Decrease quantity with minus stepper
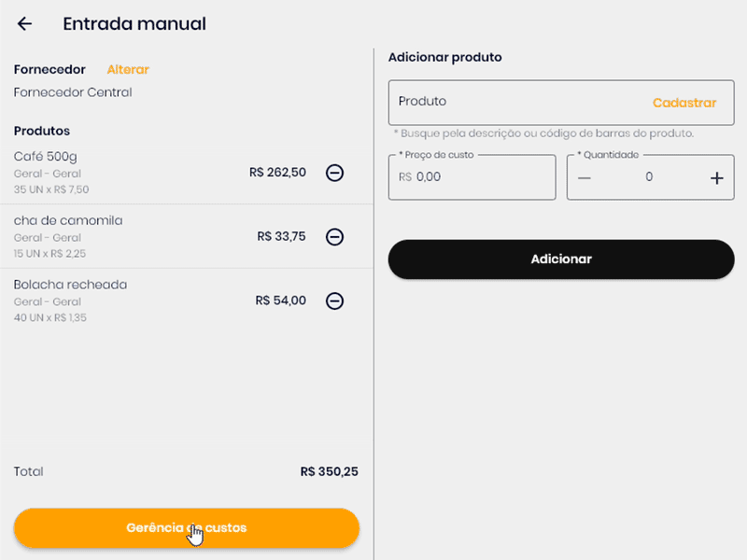Image resolution: width=747 pixels, height=560 pixels. click(585, 177)
